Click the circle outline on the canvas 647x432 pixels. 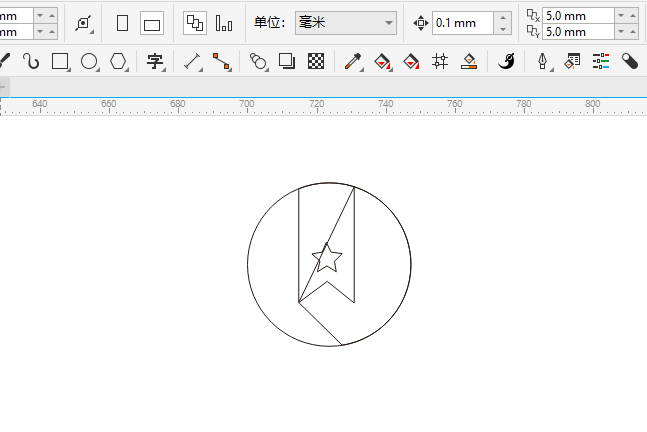point(248,264)
